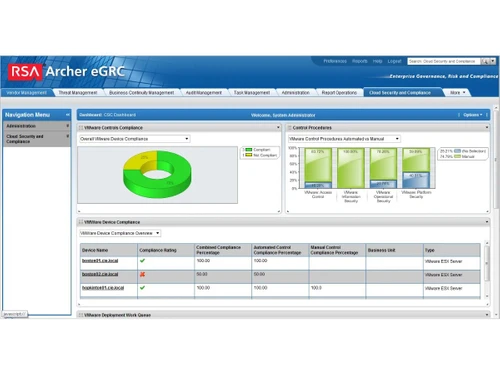500x375 pixels.
Task: Sort by the Type column header
Action: point(452,250)
